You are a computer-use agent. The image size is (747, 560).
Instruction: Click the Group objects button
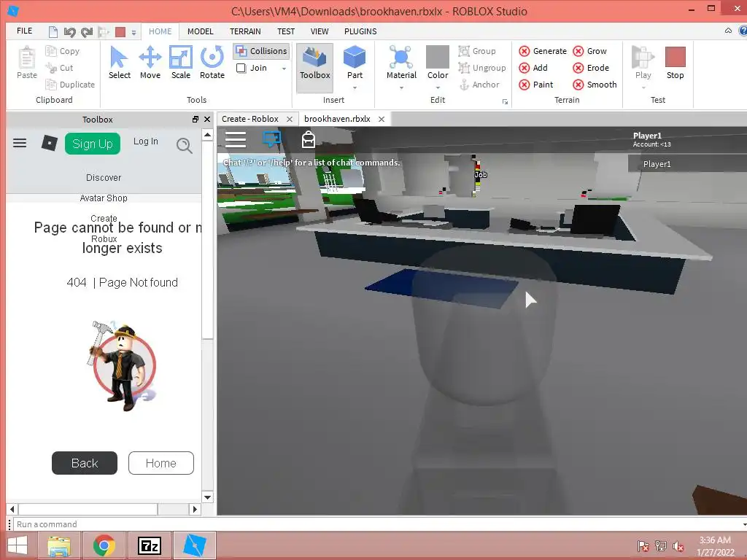(x=477, y=51)
